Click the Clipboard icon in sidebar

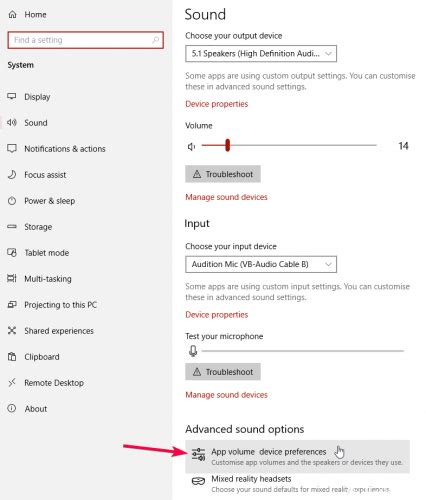pyautogui.click(x=12, y=357)
